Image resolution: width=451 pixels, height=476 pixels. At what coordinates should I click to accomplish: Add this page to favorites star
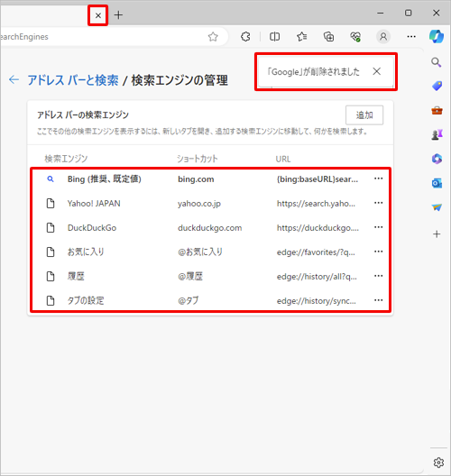click(x=213, y=37)
